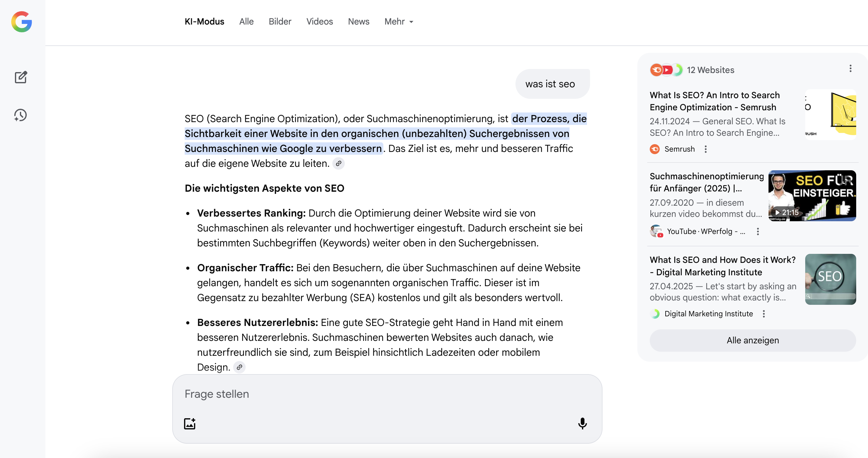Click source link icon after first paragraph

point(338,164)
